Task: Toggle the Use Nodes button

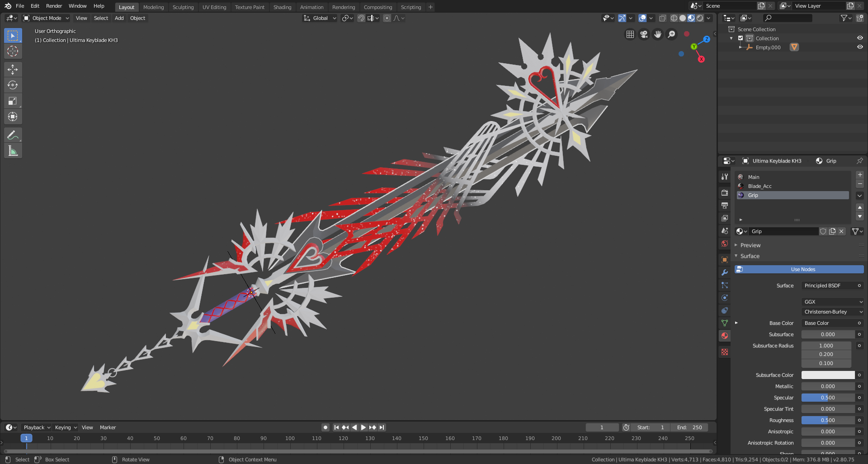Action: pyautogui.click(x=799, y=269)
